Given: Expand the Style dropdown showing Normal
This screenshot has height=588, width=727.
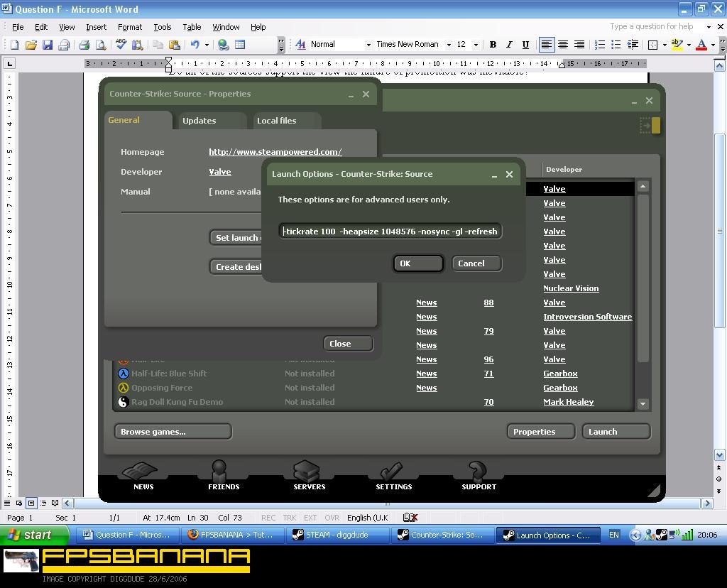Looking at the screenshot, I should [x=368, y=45].
